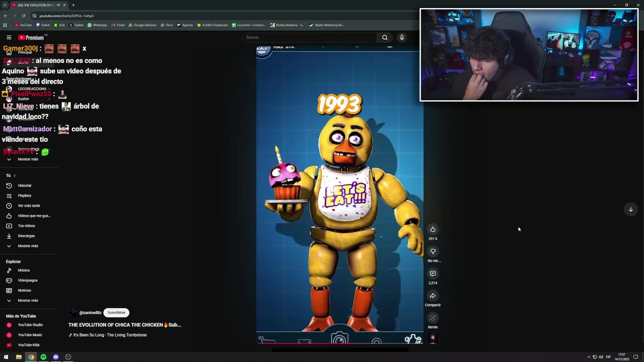Open the Chrome apps grid shortcut
The height and width of the screenshot is (362, 644).
5,25
